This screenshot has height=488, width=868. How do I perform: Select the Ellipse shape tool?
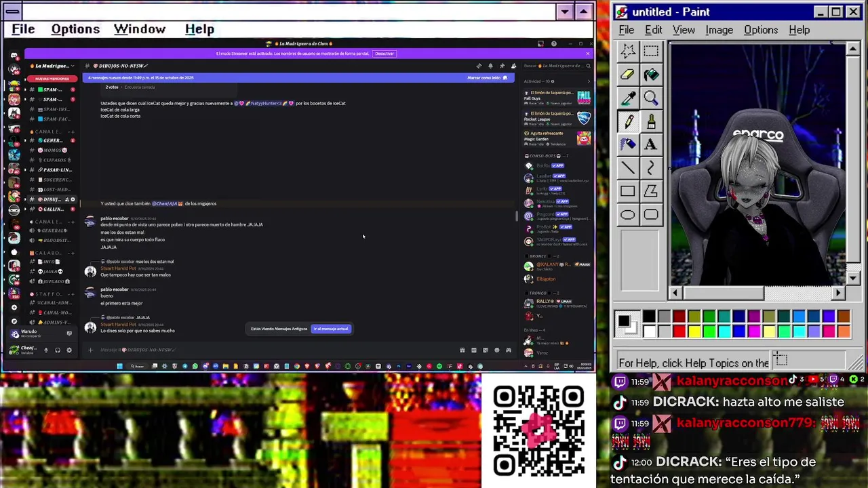click(627, 215)
